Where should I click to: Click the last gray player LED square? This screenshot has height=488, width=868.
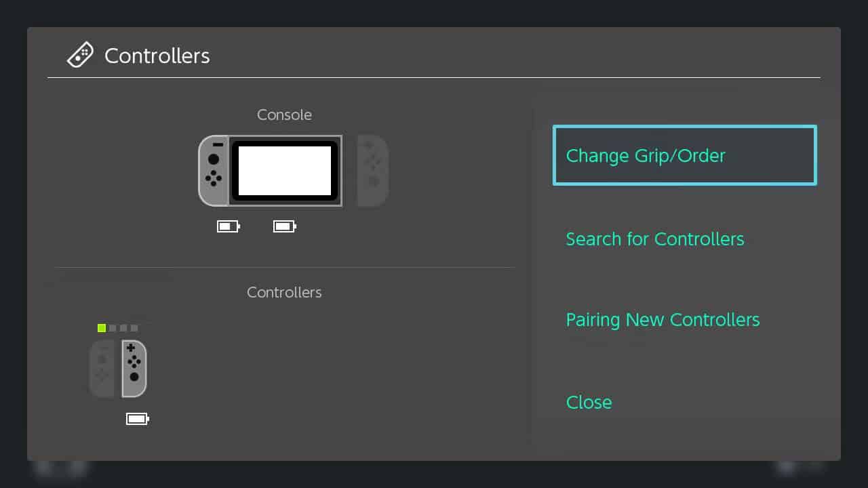coord(134,327)
